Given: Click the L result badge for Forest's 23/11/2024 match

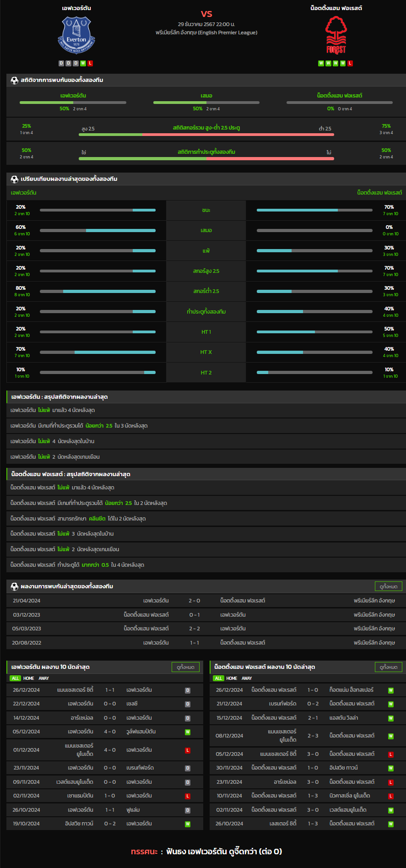Looking at the screenshot, I should (391, 782).
